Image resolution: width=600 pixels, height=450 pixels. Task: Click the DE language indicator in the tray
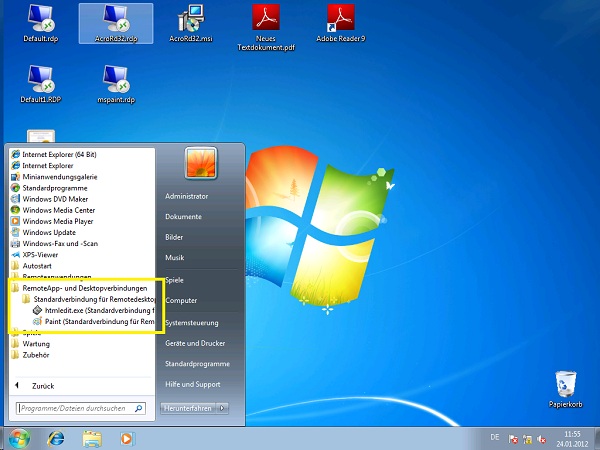coord(495,437)
